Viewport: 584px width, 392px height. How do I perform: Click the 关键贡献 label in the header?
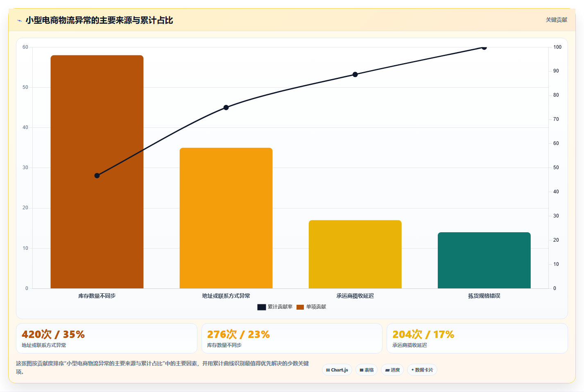pos(556,20)
